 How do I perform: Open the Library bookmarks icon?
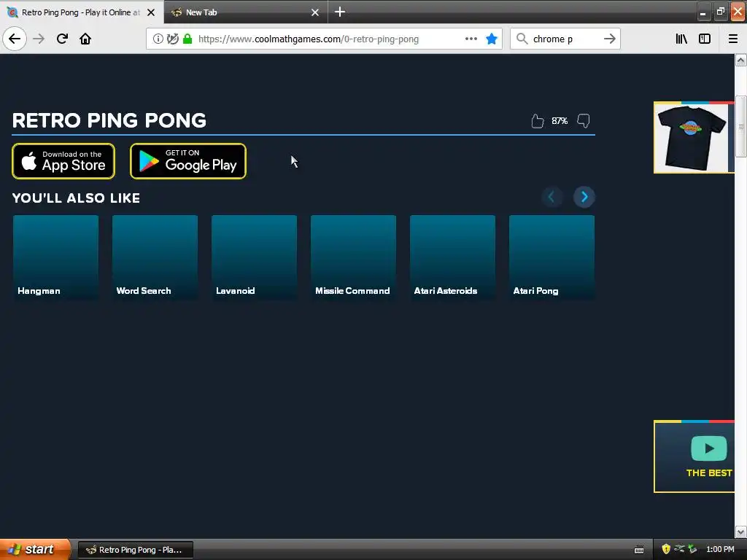click(x=682, y=39)
